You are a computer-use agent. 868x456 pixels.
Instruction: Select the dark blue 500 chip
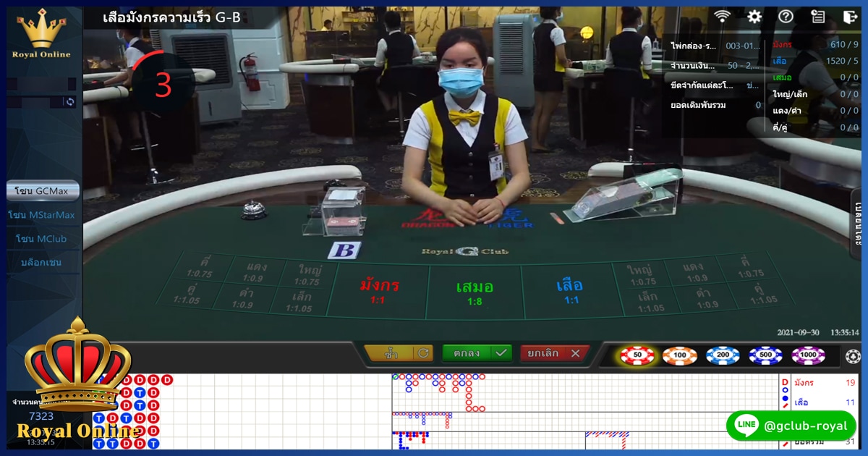point(765,355)
